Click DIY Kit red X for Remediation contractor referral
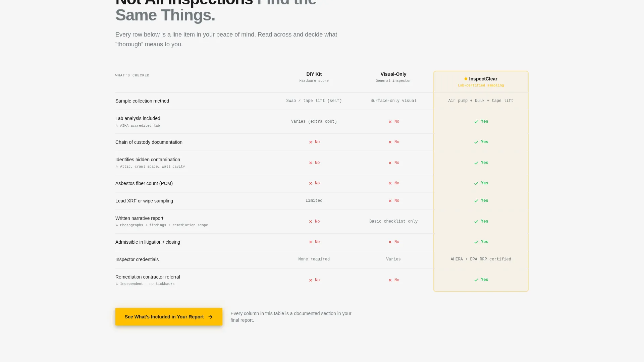The width and height of the screenshot is (644, 362). tap(311, 280)
